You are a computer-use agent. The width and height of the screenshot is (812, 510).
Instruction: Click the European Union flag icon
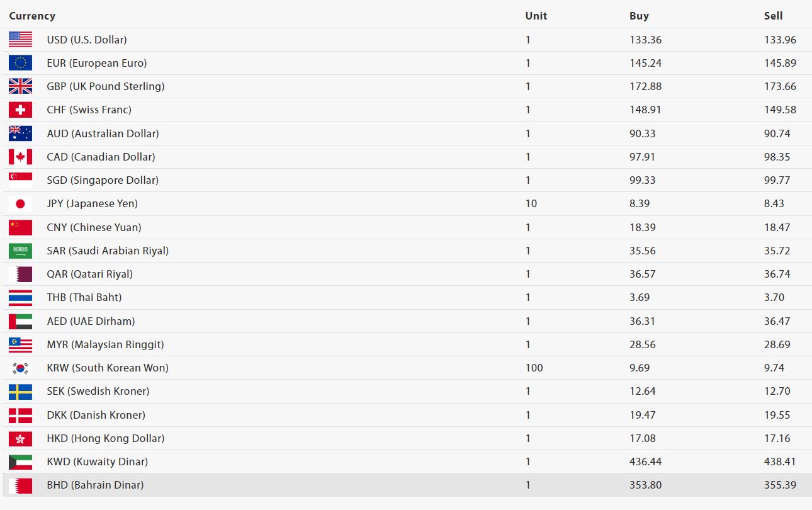click(x=20, y=63)
